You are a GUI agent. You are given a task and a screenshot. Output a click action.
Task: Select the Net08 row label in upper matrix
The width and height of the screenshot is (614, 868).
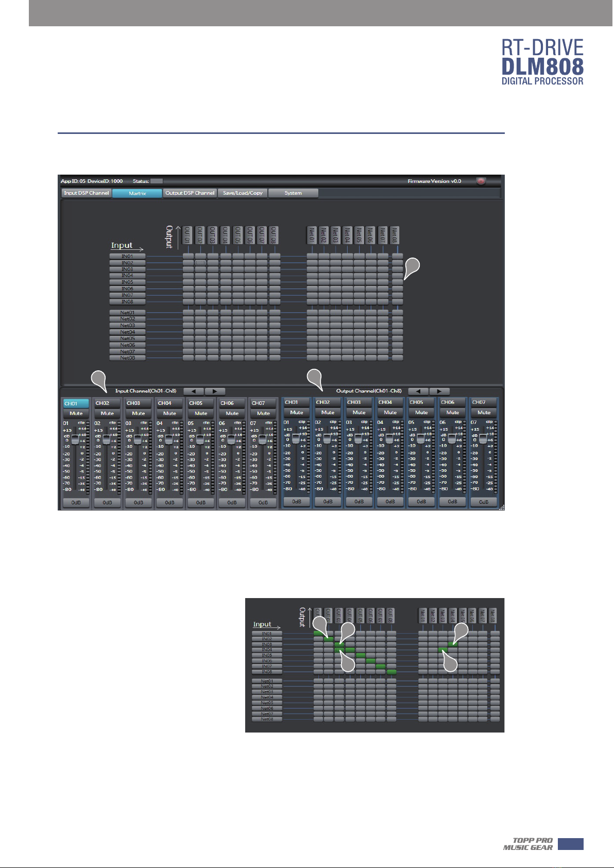pyautogui.click(x=127, y=358)
